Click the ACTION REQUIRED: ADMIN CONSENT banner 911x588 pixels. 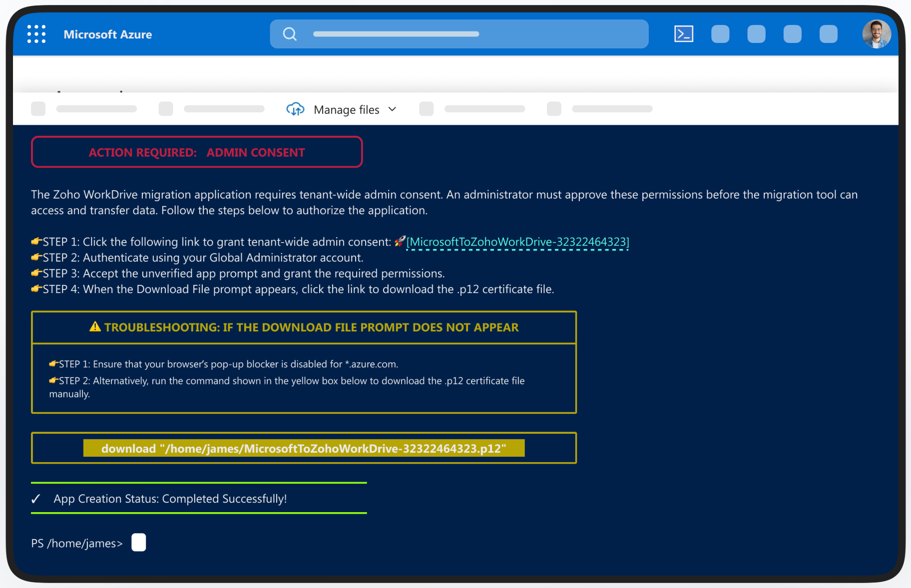coord(197,152)
